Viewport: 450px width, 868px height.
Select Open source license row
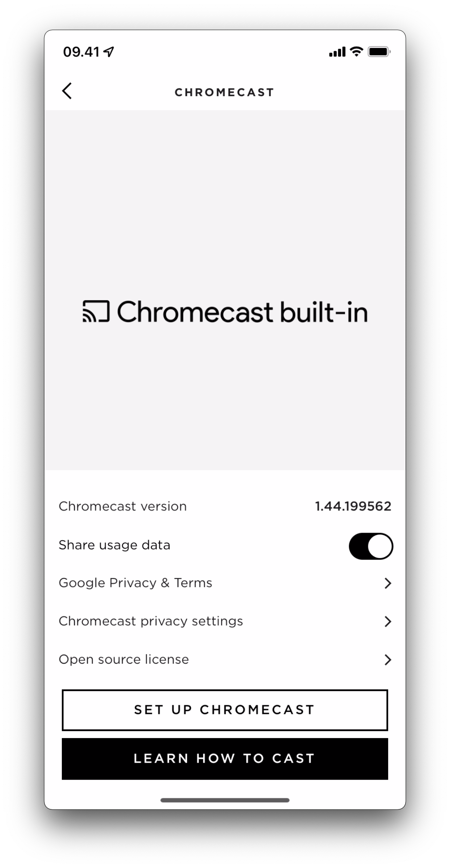(124, 659)
